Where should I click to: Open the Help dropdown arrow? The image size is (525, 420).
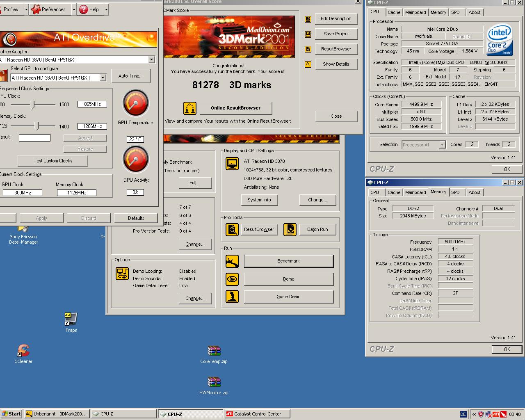pos(106,9)
